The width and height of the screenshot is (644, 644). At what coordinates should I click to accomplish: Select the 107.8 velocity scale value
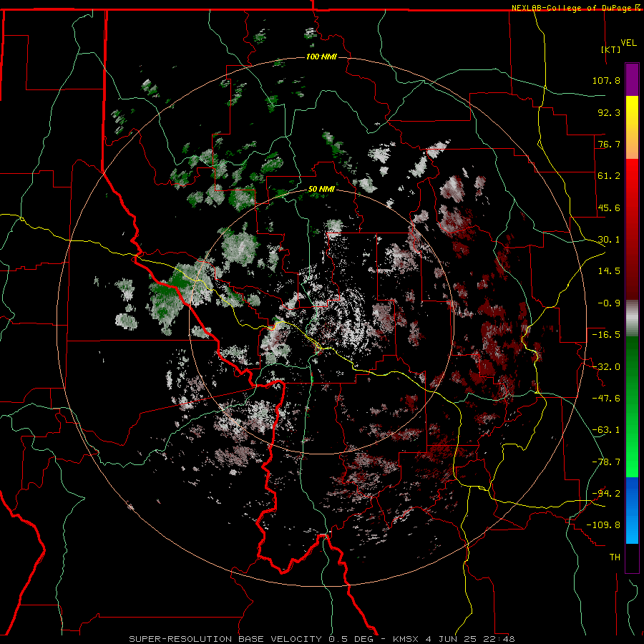coord(606,80)
